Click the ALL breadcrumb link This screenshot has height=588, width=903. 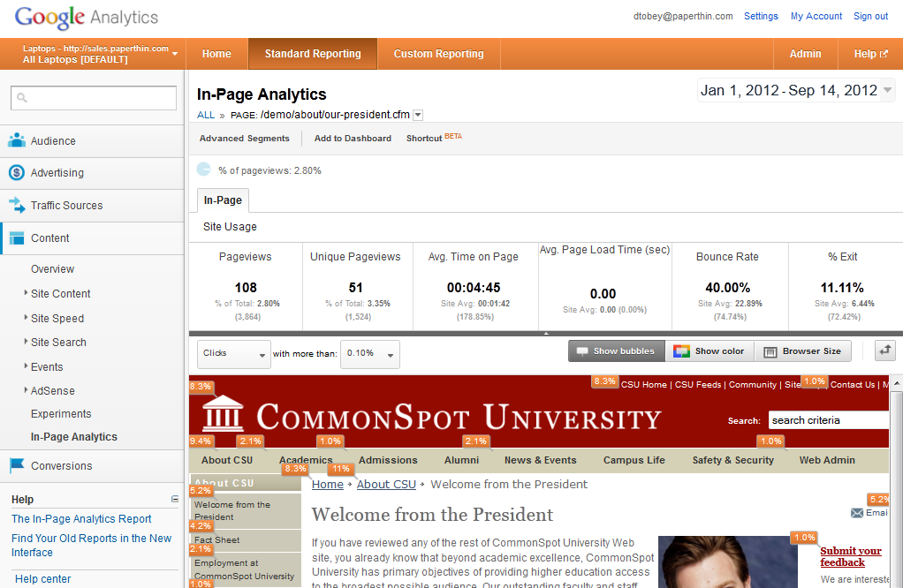click(206, 115)
